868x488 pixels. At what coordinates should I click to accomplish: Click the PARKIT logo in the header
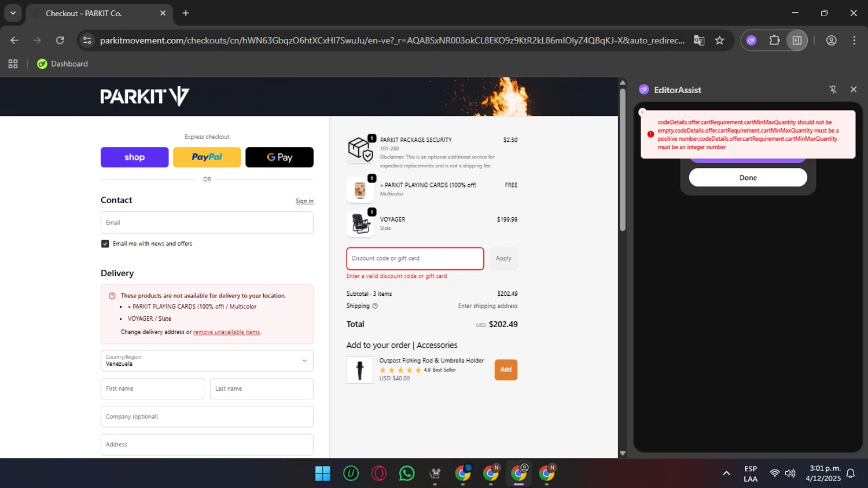tap(145, 96)
